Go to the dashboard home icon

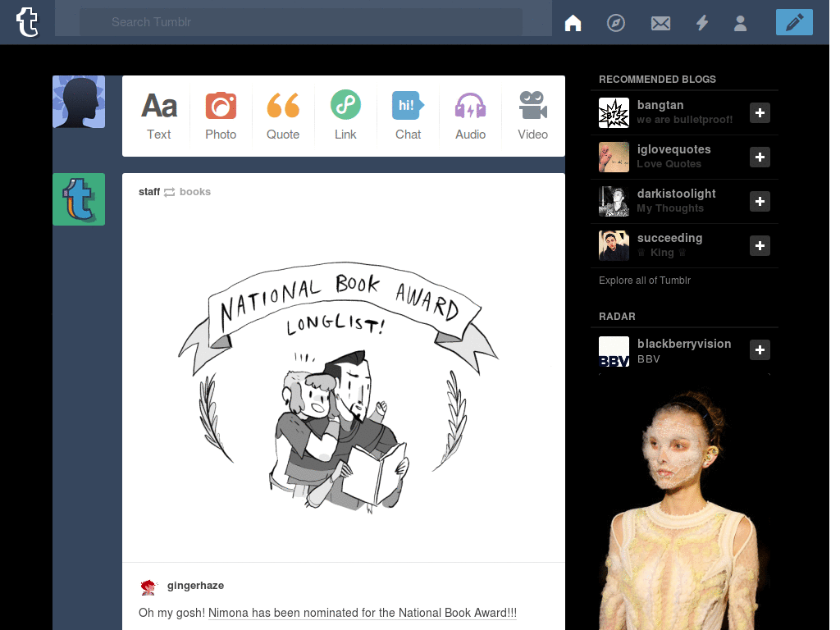pyautogui.click(x=573, y=23)
